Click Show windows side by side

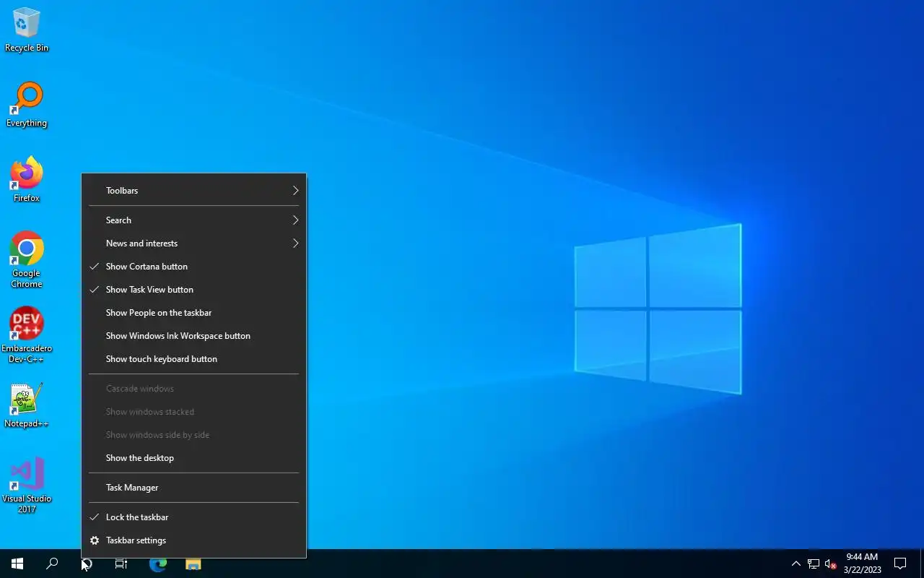pyautogui.click(x=193, y=435)
